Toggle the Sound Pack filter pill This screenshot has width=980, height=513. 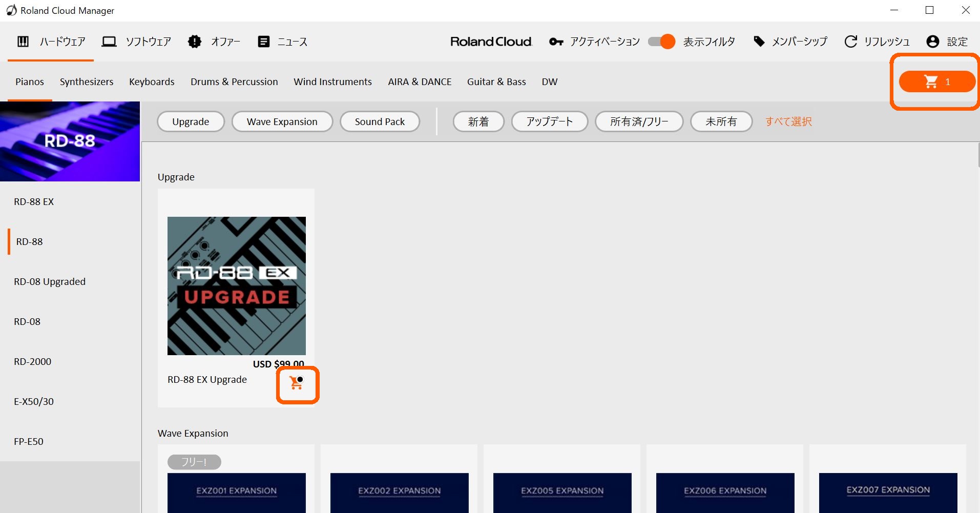click(380, 121)
